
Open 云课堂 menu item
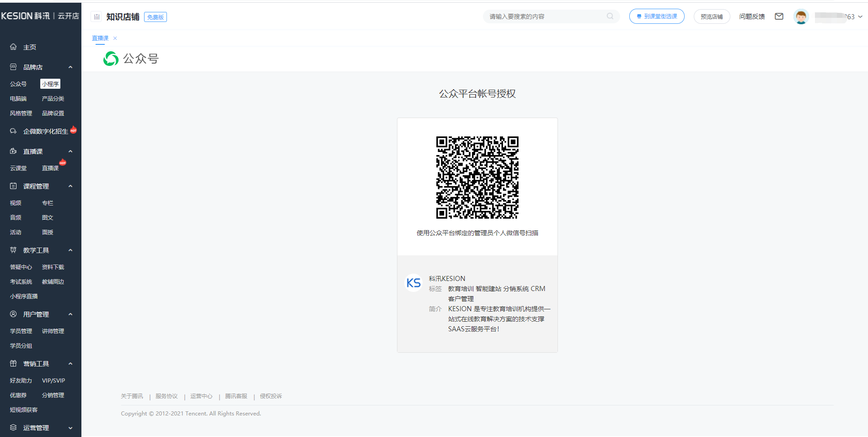pos(18,168)
